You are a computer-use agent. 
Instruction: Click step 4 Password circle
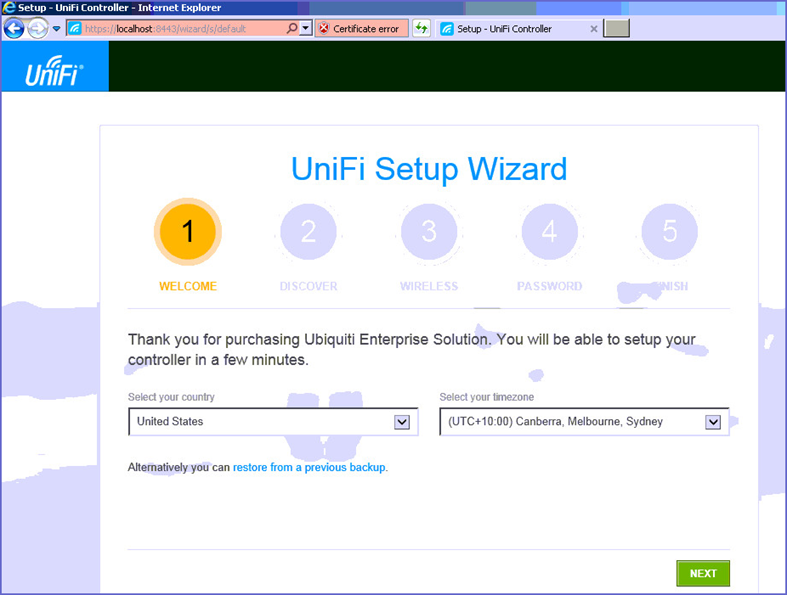click(x=549, y=232)
